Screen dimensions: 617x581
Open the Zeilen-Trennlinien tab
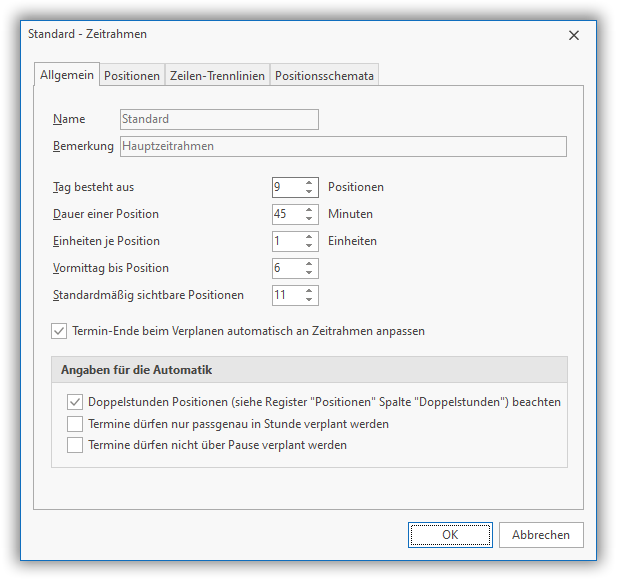point(217,76)
